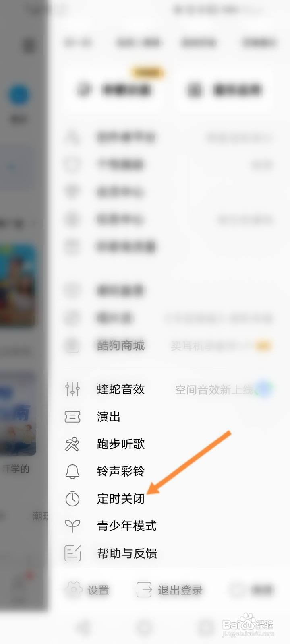Open the stopwatch icon for 定时关闭

point(72,498)
